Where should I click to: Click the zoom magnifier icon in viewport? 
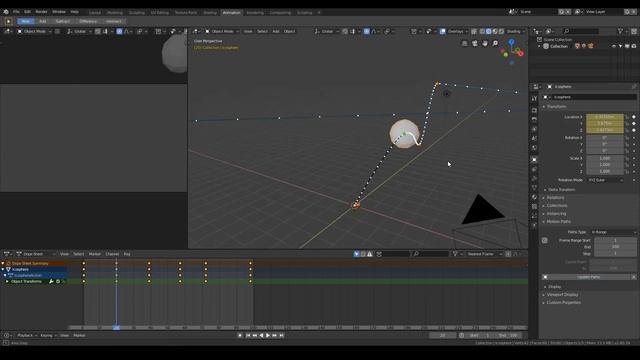[x=495, y=43]
